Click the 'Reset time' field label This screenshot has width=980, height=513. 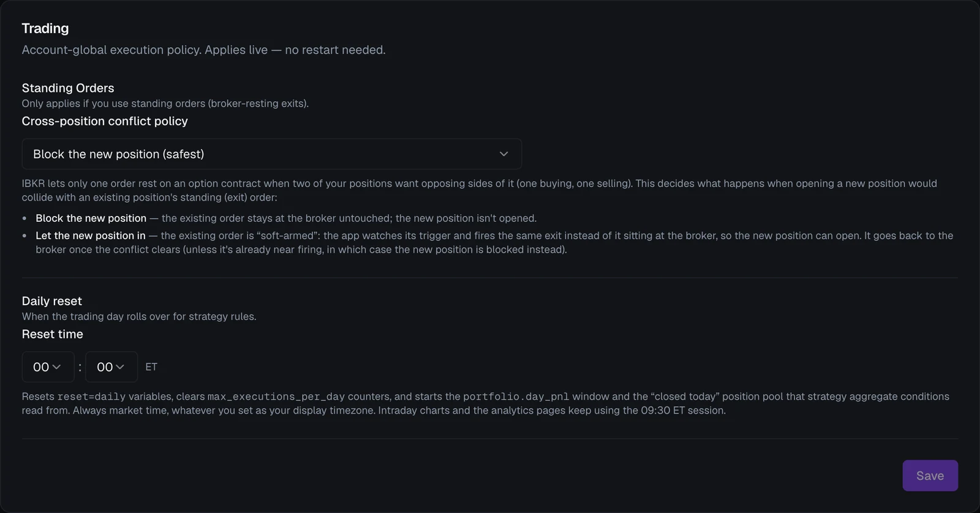pos(53,334)
